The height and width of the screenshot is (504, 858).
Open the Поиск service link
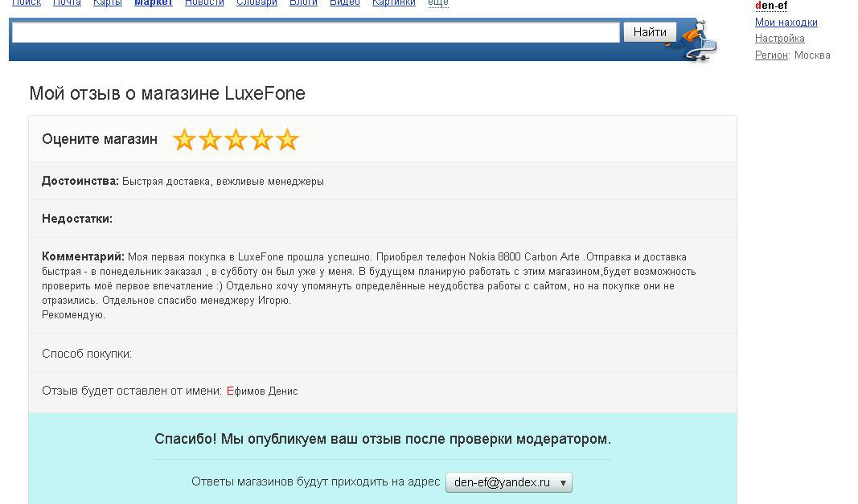27,2
